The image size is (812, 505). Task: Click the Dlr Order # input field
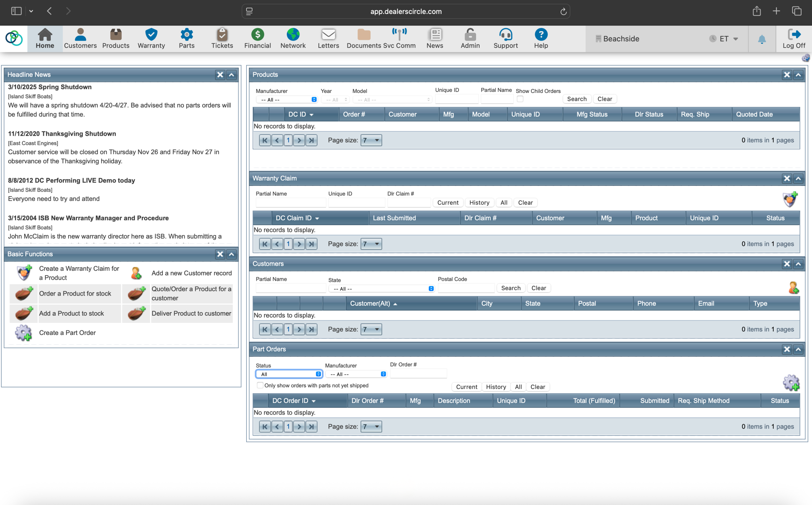418,373
